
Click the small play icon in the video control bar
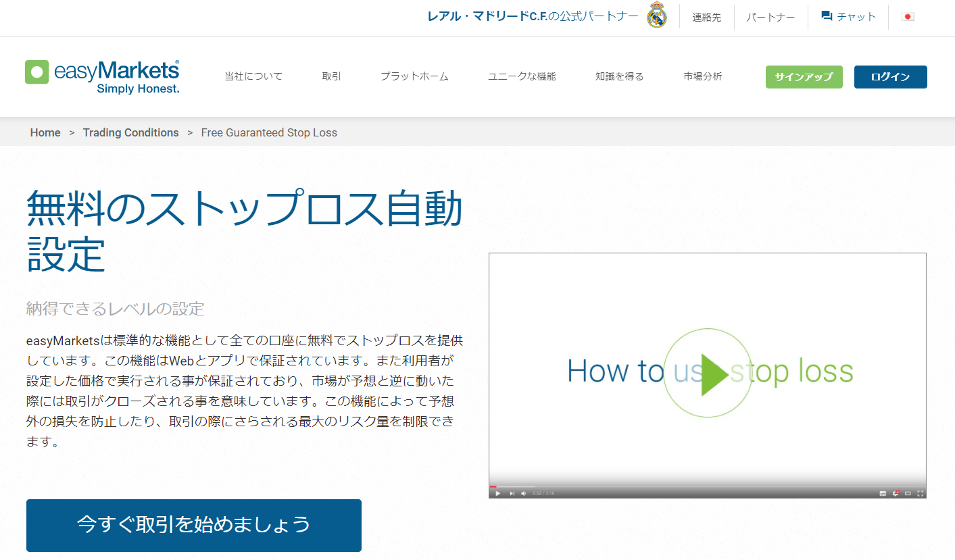coord(497,493)
